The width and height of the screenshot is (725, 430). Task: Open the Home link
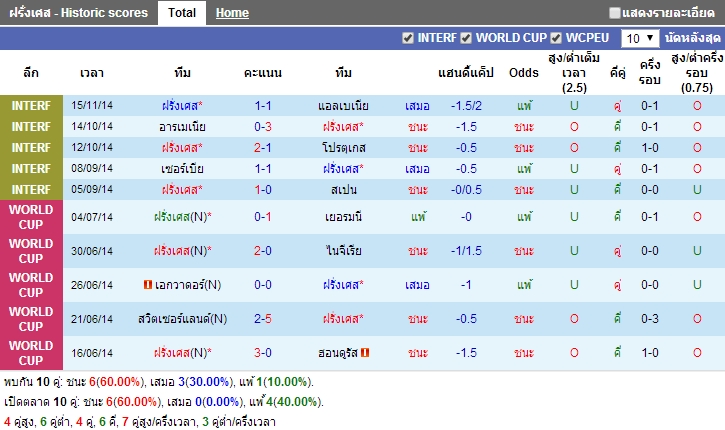click(x=232, y=13)
